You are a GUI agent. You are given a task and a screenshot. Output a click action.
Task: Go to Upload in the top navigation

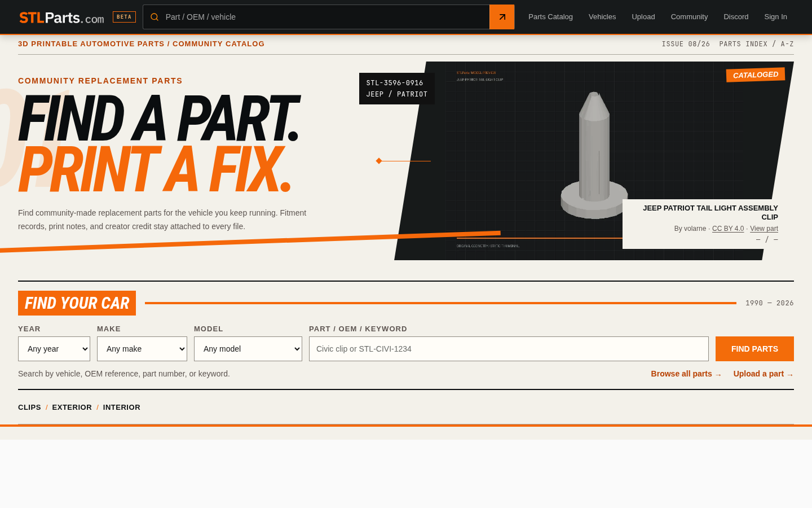coord(643,17)
